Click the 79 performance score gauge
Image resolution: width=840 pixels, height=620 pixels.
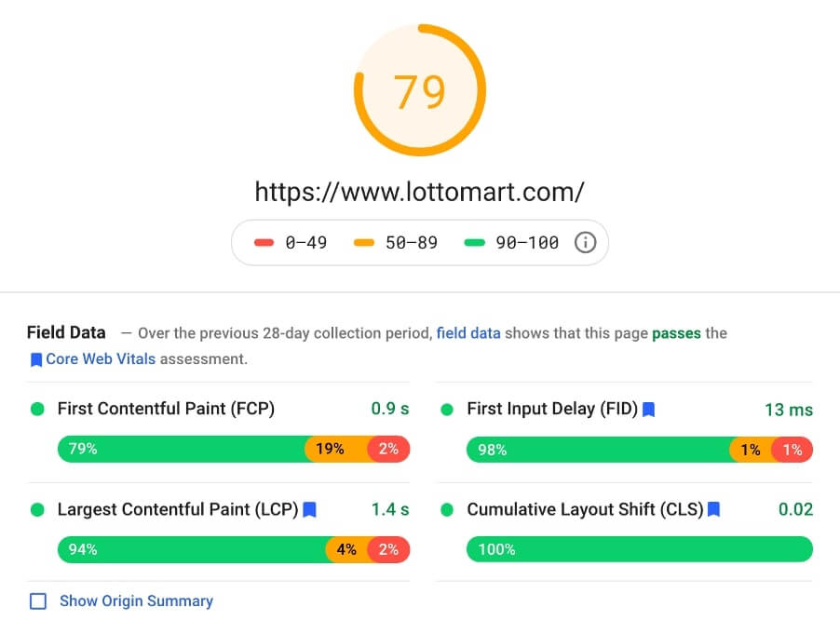point(420,90)
